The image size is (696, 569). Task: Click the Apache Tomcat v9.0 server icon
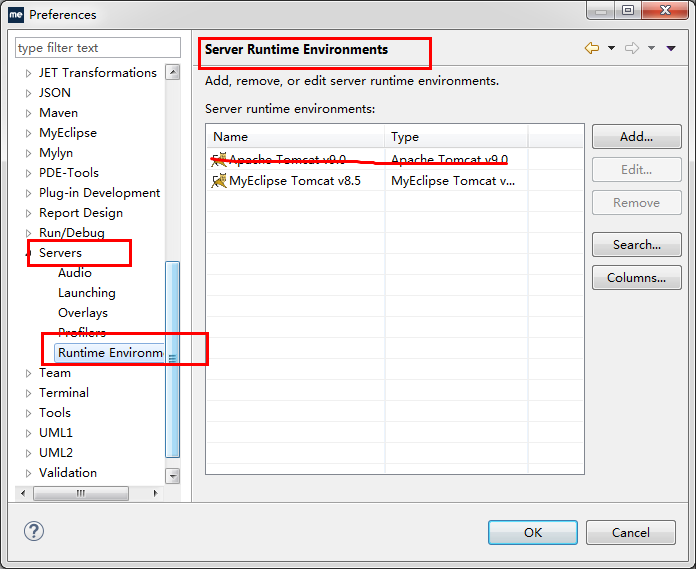click(x=219, y=160)
